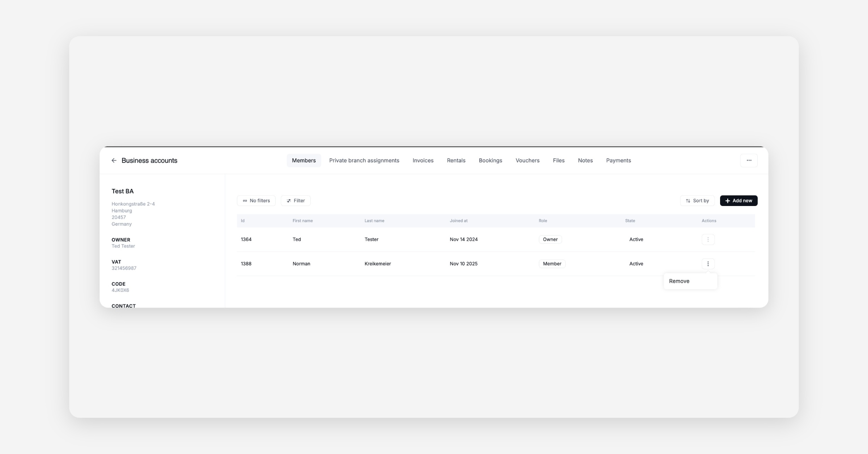Click the back arrow beside Business accounts

[114, 160]
